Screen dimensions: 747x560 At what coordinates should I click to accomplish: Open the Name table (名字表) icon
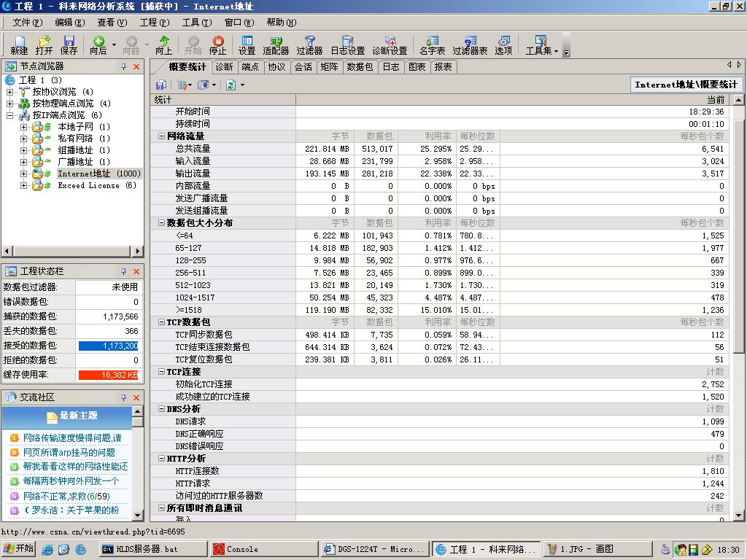(x=432, y=45)
